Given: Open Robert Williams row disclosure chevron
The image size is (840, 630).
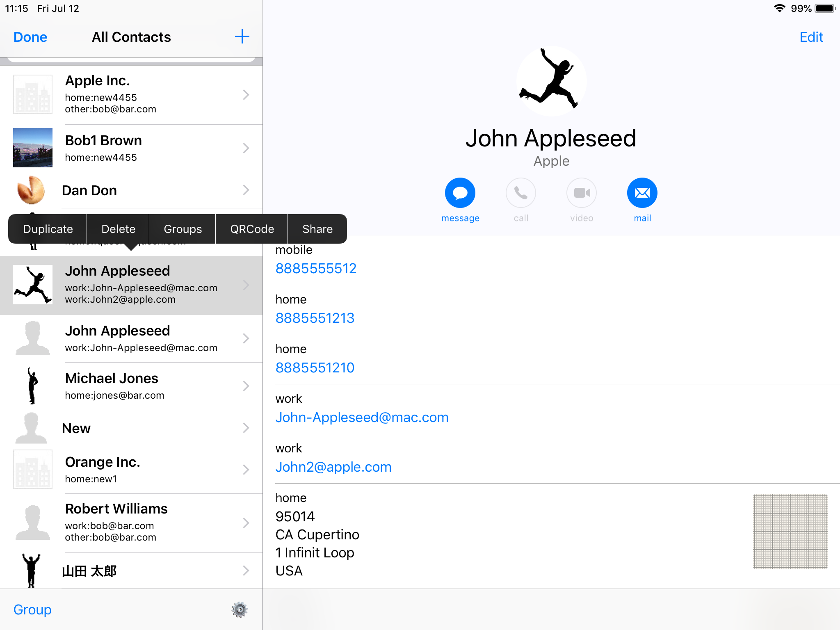Looking at the screenshot, I should pos(246,523).
